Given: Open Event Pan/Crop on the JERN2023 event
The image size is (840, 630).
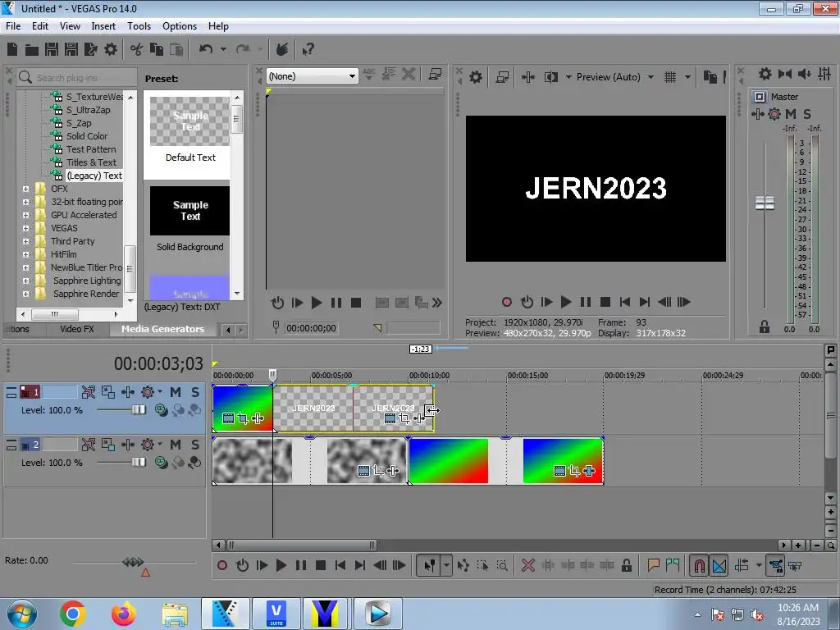Looking at the screenshot, I should click(x=405, y=419).
